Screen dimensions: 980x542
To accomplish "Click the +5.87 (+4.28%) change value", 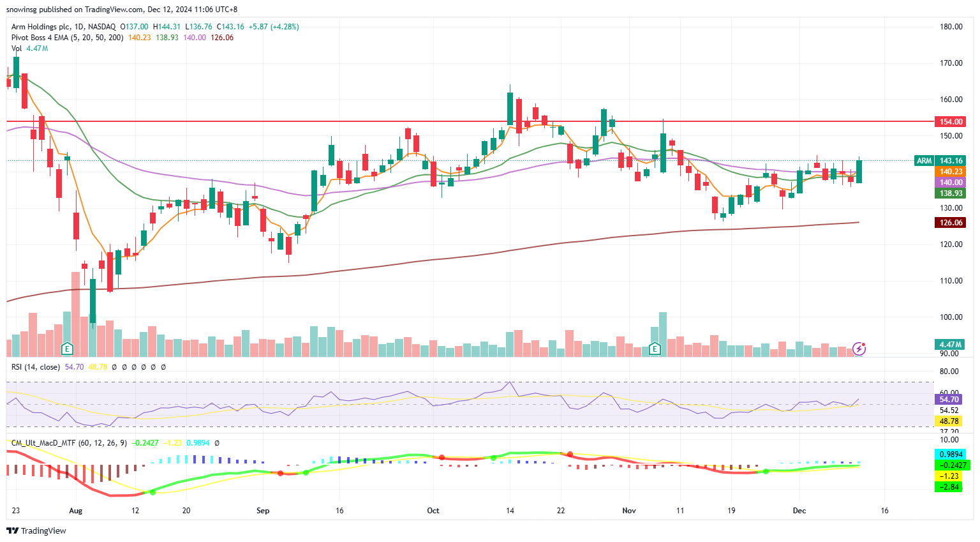I will pos(274,27).
